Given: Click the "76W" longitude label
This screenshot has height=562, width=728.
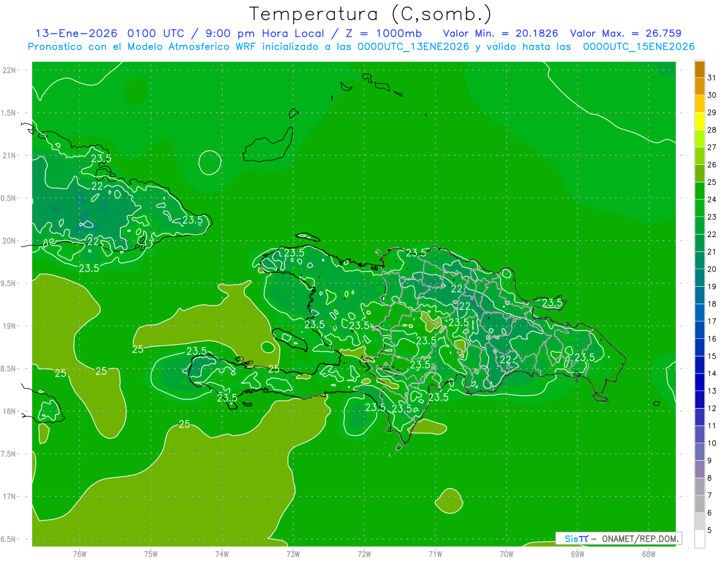Looking at the screenshot, I should coord(79,554).
